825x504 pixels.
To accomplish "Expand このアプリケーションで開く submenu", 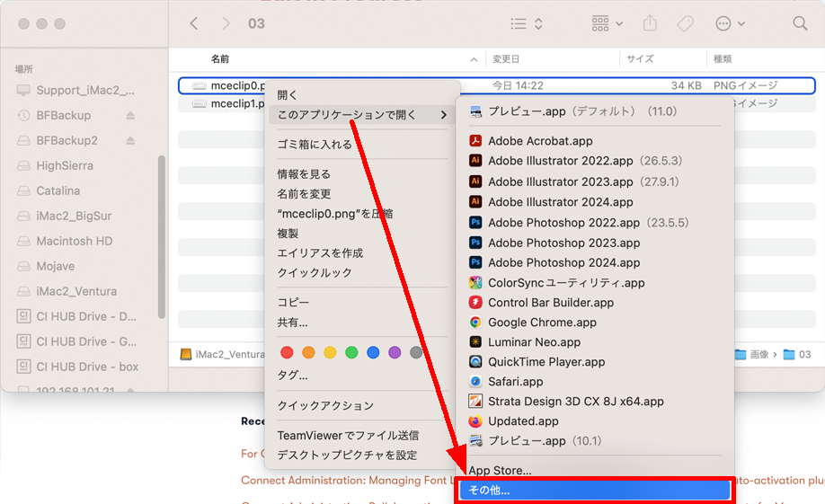I will 361,115.
